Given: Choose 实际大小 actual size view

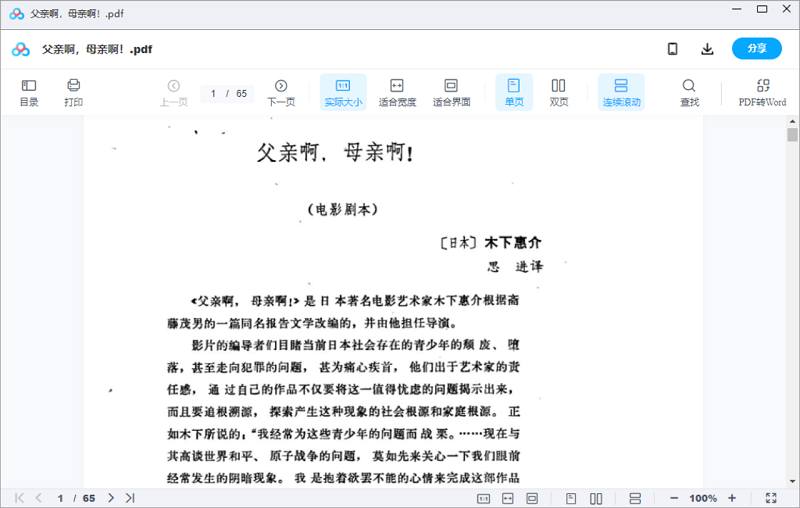Looking at the screenshot, I should pos(343,93).
